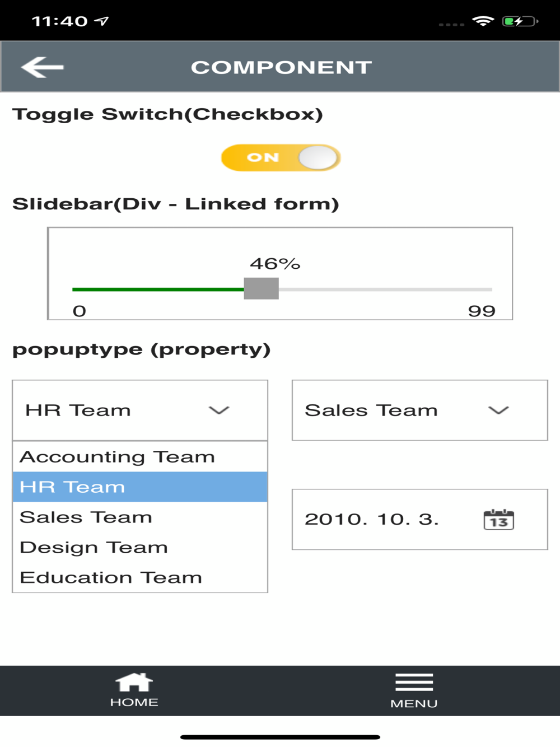Click highlighted HR Team list entry

pyautogui.click(x=72, y=487)
